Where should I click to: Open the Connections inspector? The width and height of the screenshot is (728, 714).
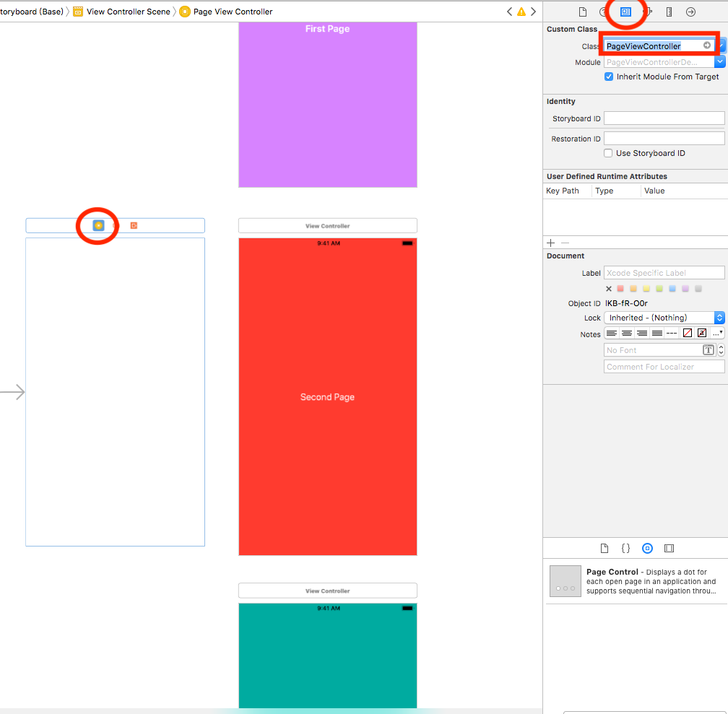691,12
